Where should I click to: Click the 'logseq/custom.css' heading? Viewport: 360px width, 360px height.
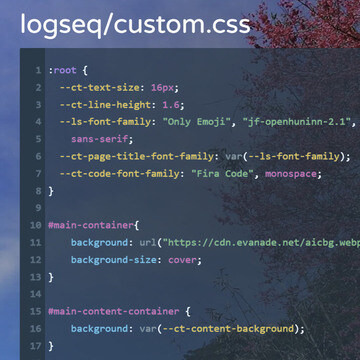click(135, 25)
